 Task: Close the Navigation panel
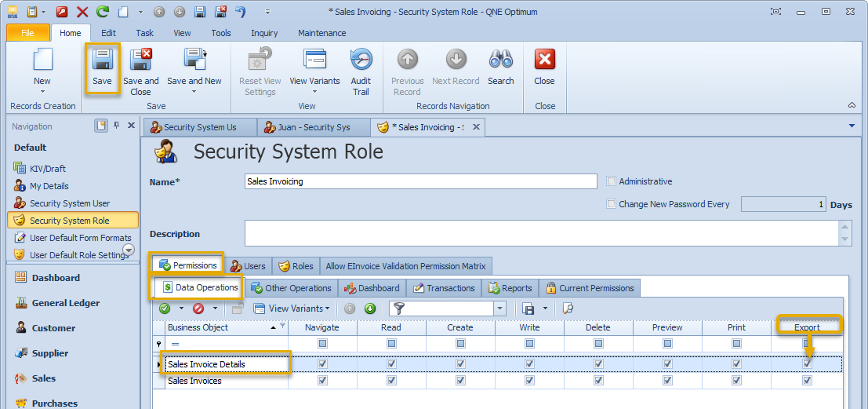(x=131, y=126)
